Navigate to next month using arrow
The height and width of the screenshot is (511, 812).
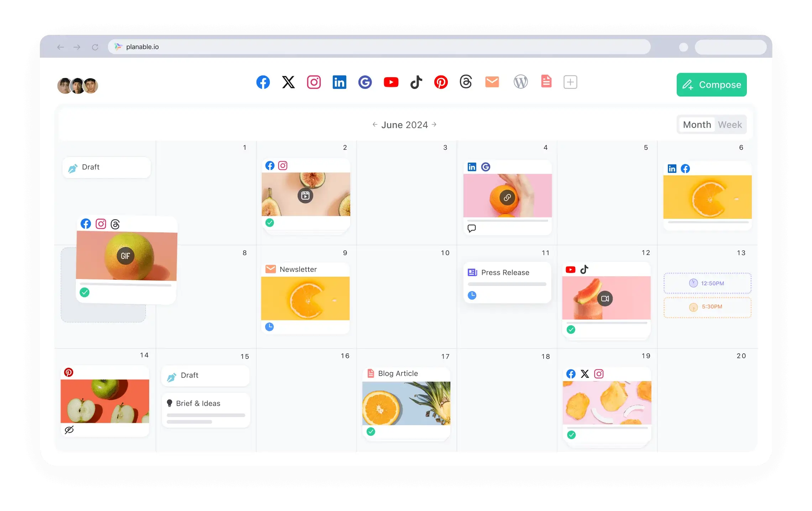click(x=435, y=125)
